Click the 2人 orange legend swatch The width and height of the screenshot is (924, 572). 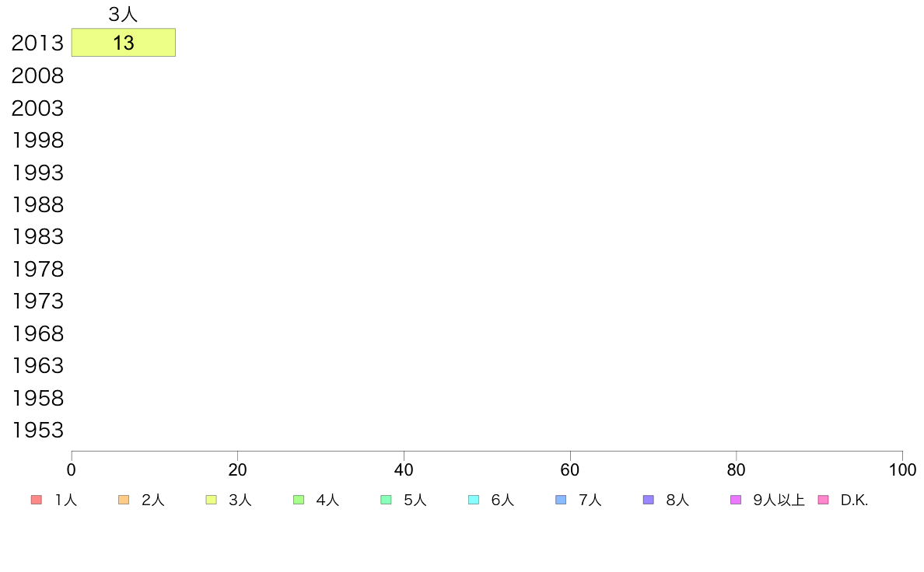tap(124, 500)
